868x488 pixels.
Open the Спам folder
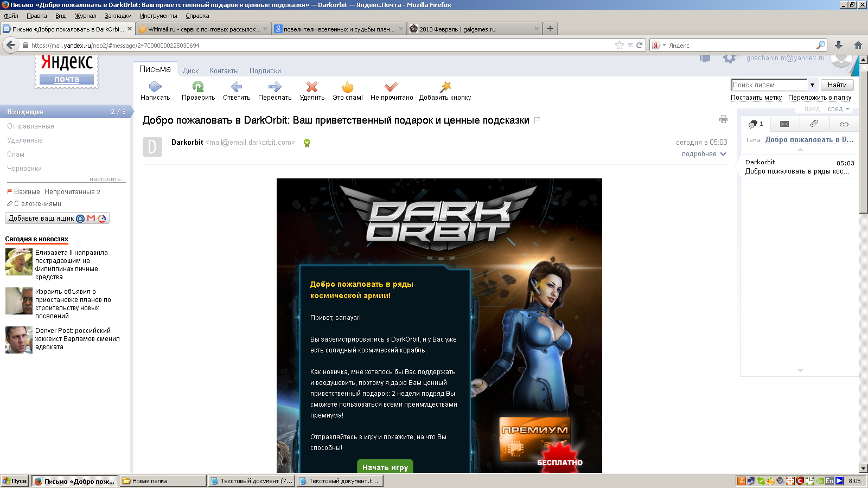(x=16, y=155)
